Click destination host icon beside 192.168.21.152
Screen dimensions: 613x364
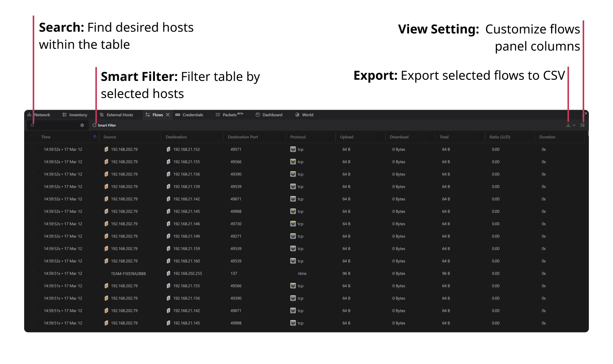(x=169, y=149)
